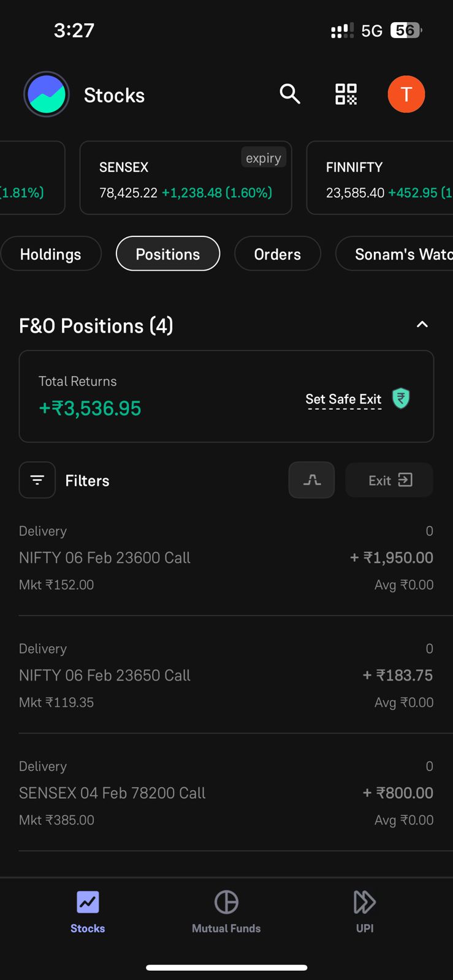Open the SENSEX index card
Screen dimensions: 453x980
point(186,178)
